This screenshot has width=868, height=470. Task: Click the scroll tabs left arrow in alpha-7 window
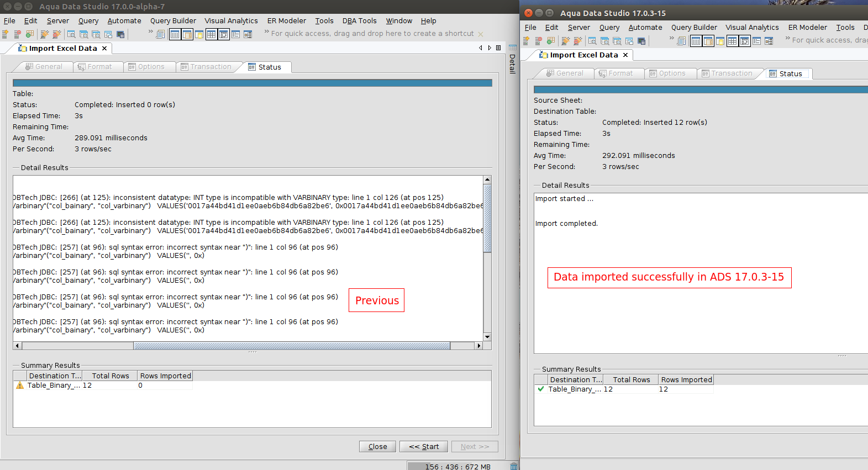481,48
